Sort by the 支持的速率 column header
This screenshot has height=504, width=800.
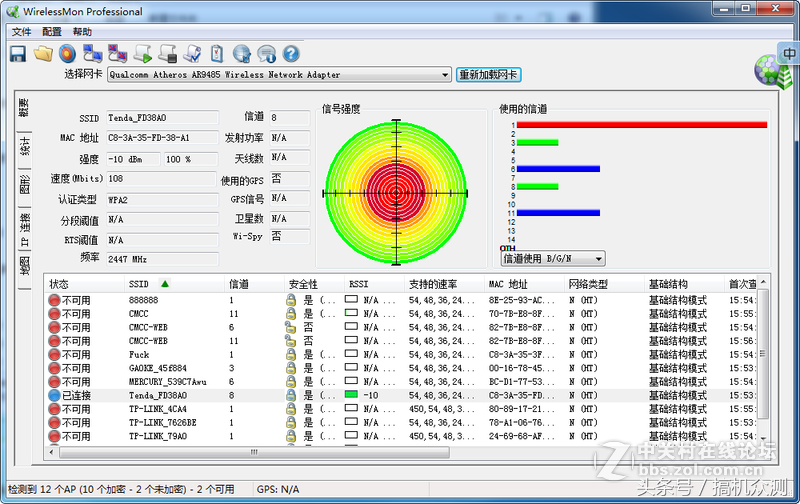(444, 284)
